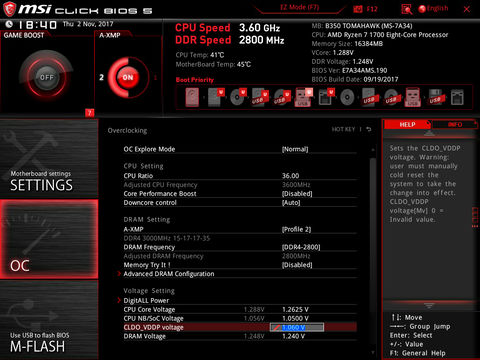Click the back arrow next to HOT KEY
Image resolution: width=480 pixels, height=360 pixels.
[369, 129]
